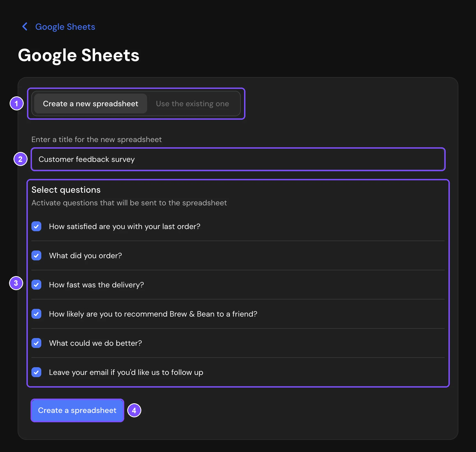Switch to Use the existing one tab
The image size is (476, 452).
click(192, 104)
